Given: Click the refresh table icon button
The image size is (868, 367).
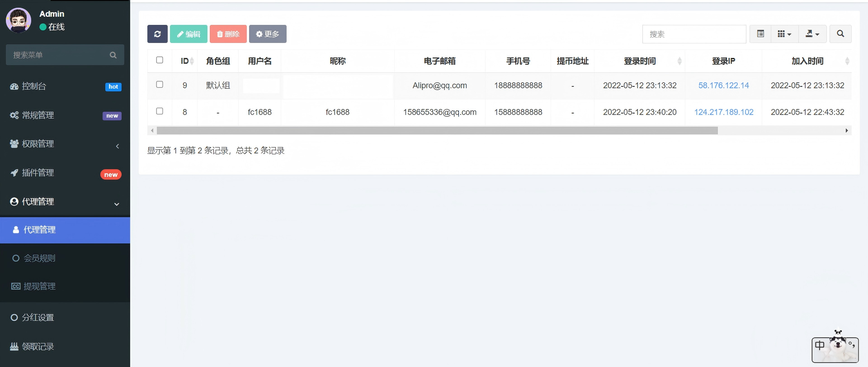Looking at the screenshot, I should (x=157, y=34).
